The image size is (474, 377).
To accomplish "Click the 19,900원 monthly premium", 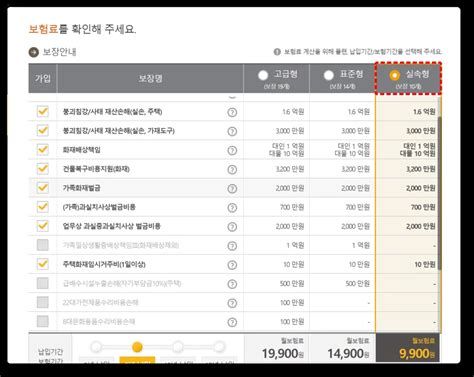I will pos(282,354).
